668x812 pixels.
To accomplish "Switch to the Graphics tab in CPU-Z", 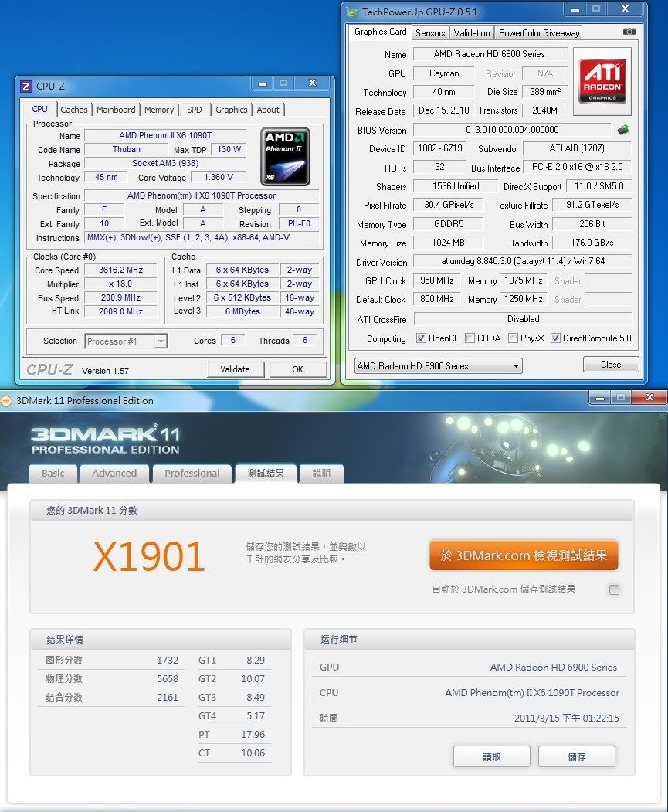I will [232, 110].
